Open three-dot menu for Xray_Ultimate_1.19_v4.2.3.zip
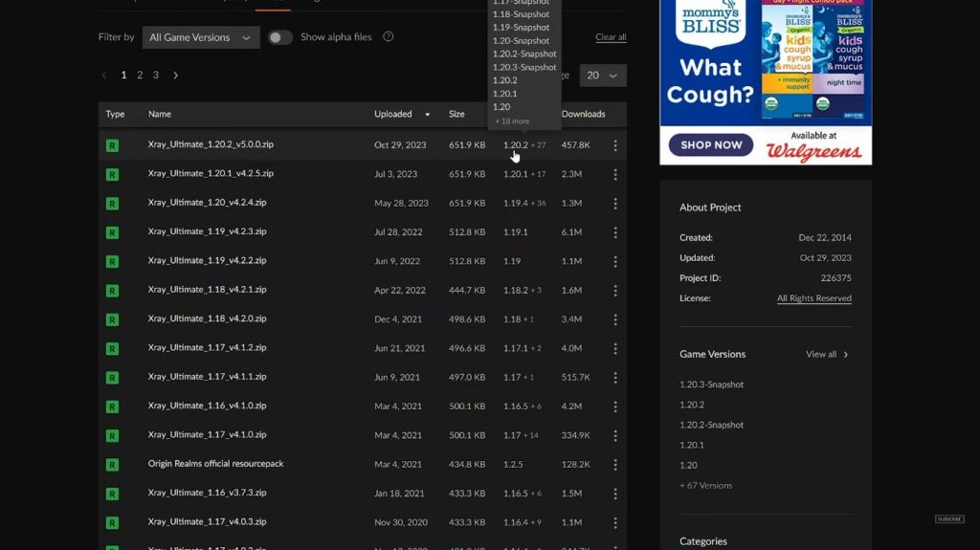 tap(615, 232)
